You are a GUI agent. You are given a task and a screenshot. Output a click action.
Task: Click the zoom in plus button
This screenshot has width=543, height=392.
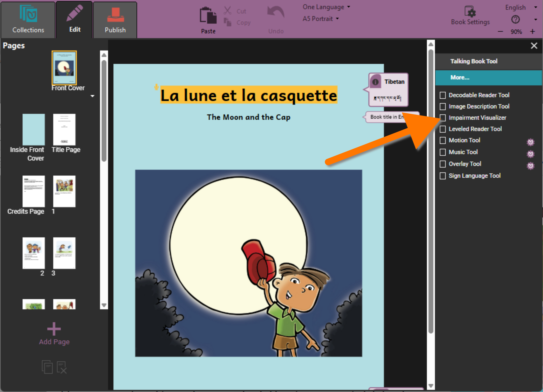533,32
